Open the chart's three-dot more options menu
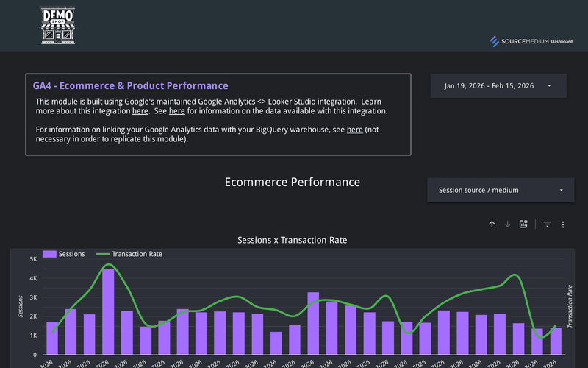 click(x=563, y=224)
